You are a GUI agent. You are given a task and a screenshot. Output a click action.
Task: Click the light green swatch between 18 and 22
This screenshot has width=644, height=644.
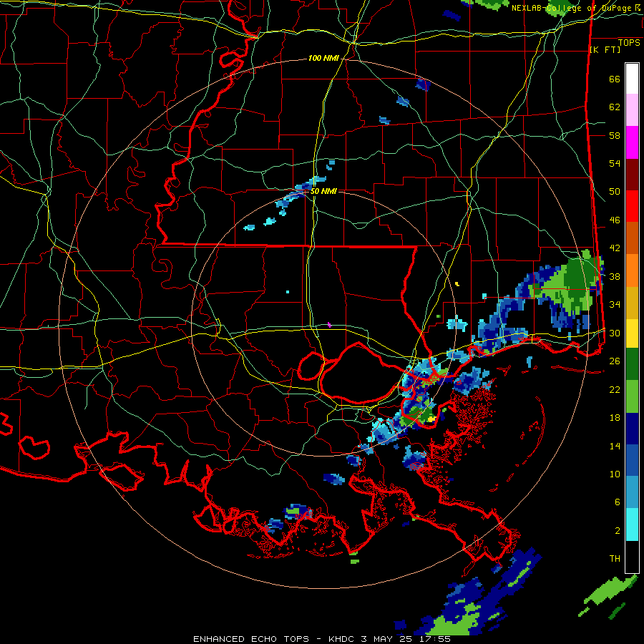pyautogui.click(x=632, y=396)
